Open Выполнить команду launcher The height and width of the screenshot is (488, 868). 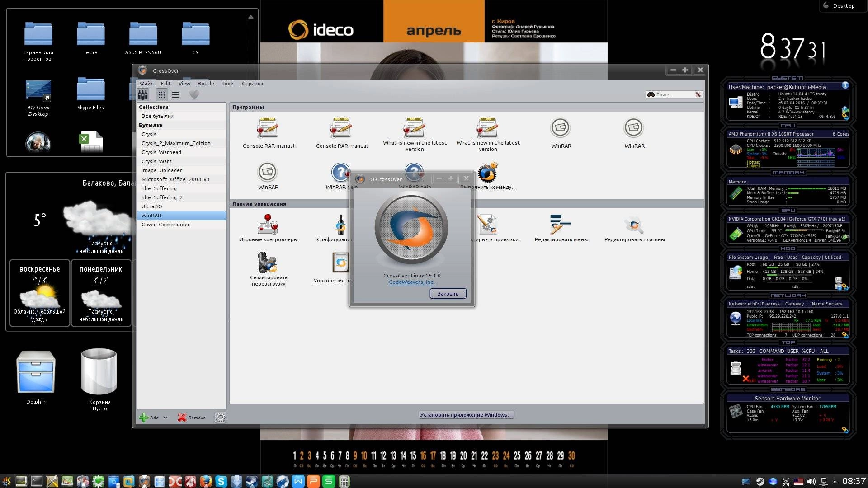point(488,176)
